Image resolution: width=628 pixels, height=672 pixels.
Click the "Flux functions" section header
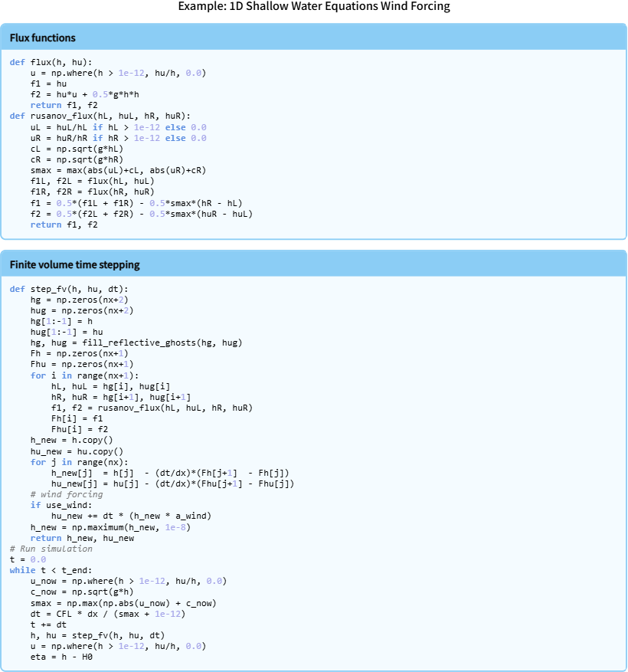43,38
